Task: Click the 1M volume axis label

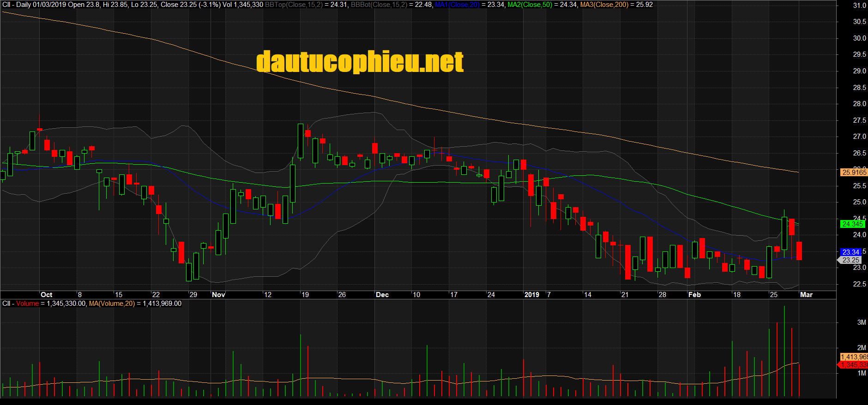Action: [x=862, y=373]
